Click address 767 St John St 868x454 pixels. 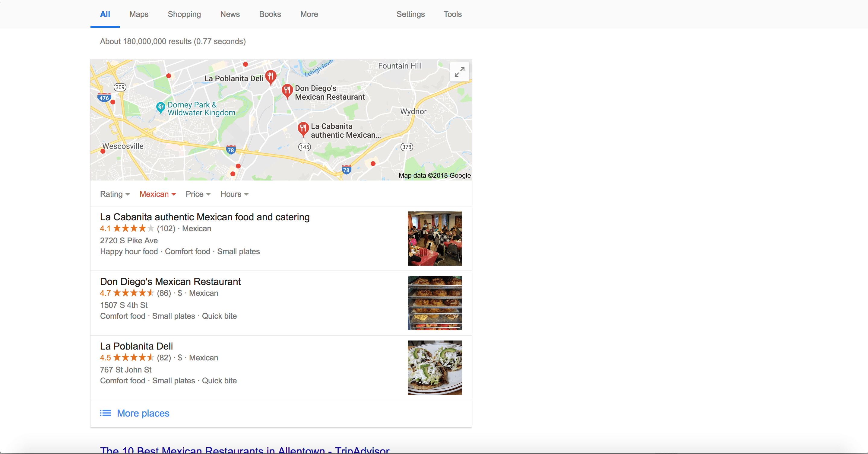point(126,370)
